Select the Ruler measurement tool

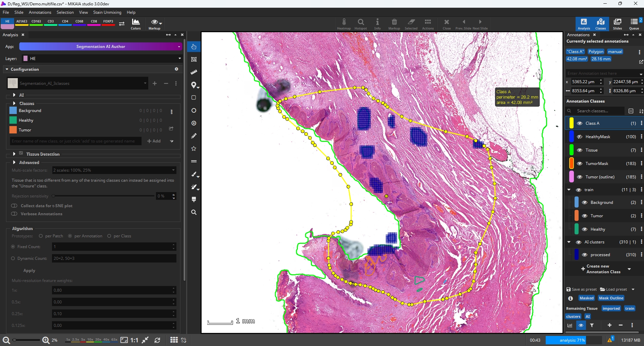pos(194,72)
